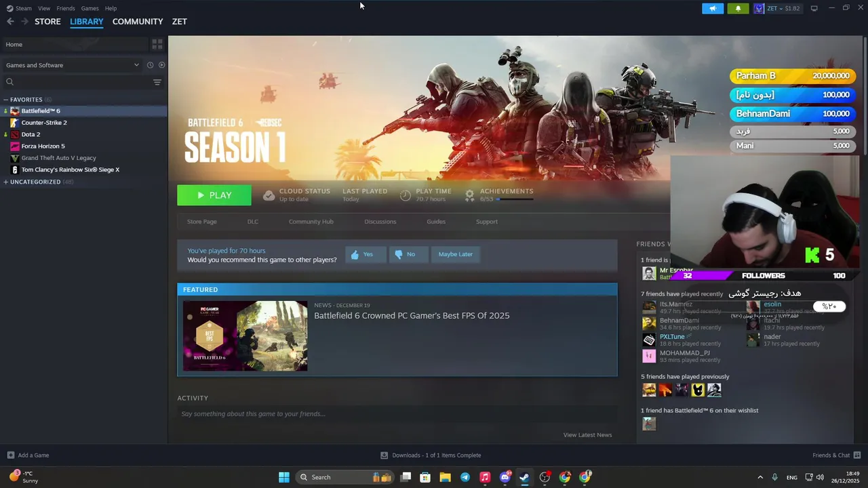
Task: Open Discussions link
Action: [x=380, y=222]
